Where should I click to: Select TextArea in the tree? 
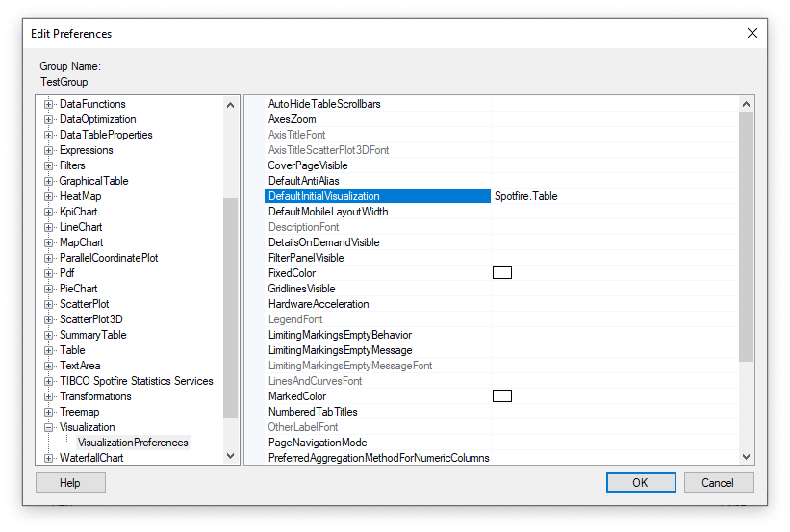(x=80, y=366)
